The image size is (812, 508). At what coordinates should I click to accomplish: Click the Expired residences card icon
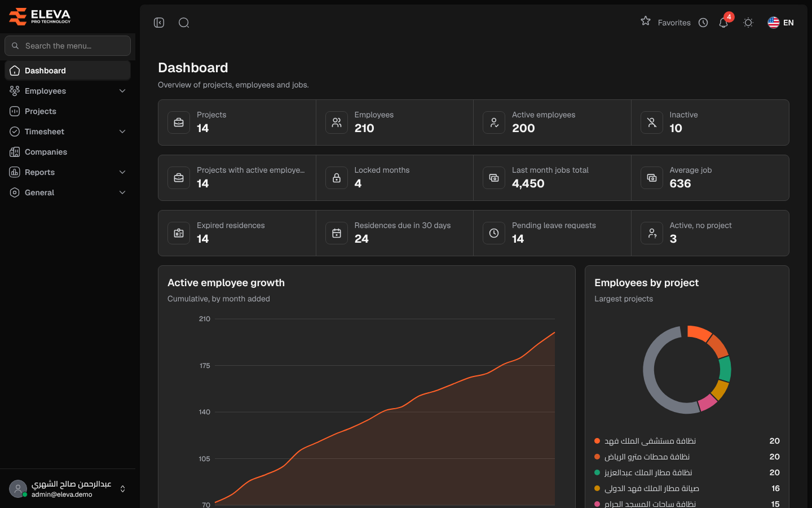(x=179, y=233)
